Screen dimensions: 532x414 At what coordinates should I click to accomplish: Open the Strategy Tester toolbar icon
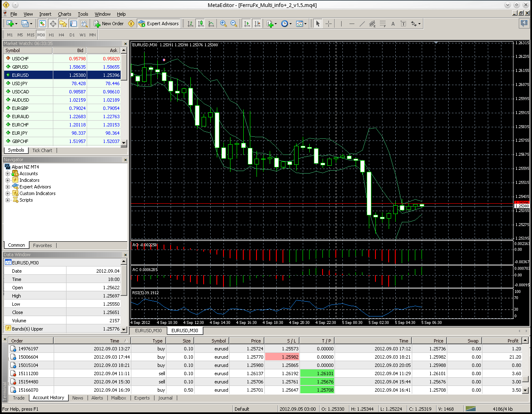point(84,24)
